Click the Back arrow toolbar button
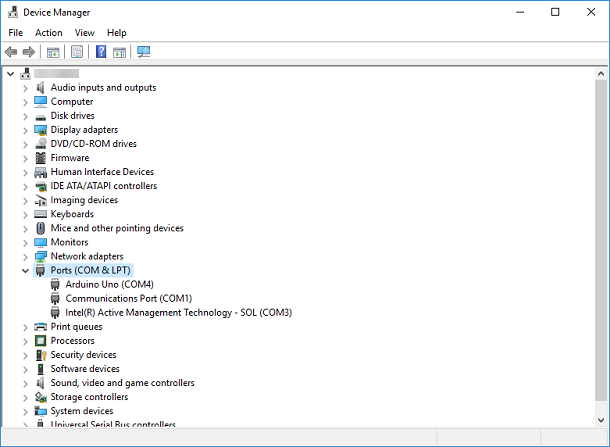The width and height of the screenshot is (610, 447). [11, 52]
